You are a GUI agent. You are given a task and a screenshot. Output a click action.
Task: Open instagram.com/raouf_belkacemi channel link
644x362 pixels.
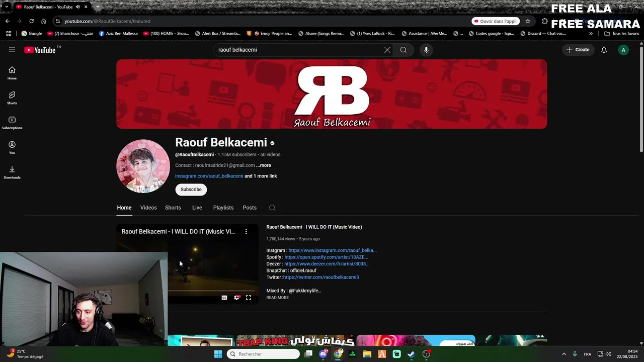(x=209, y=176)
